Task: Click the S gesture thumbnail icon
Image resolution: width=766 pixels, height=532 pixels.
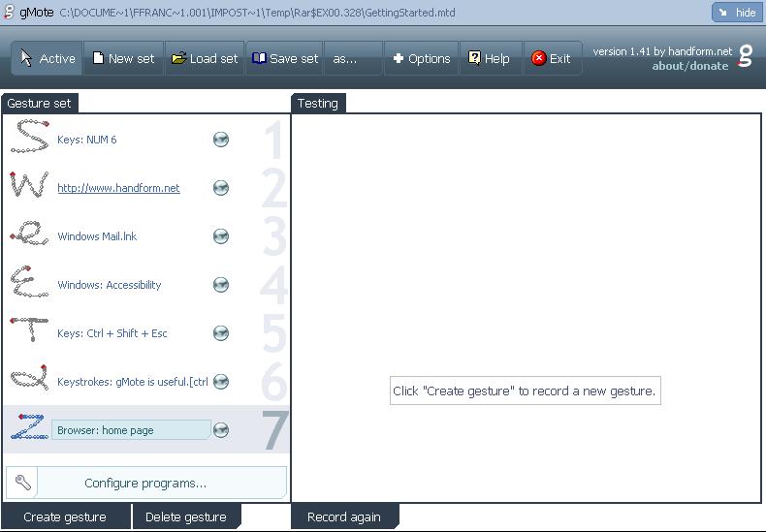Action: point(29,139)
